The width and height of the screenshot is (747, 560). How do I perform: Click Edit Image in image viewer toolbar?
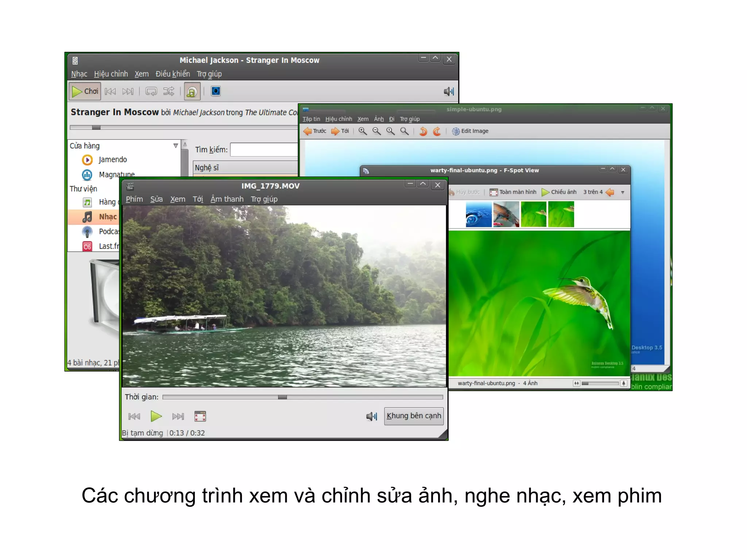point(470,131)
